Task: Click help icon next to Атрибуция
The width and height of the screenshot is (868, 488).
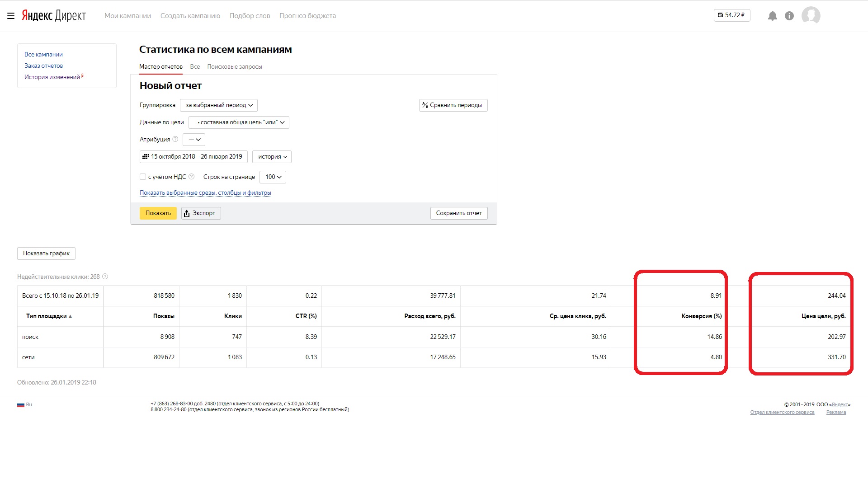Action: (175, 139)
